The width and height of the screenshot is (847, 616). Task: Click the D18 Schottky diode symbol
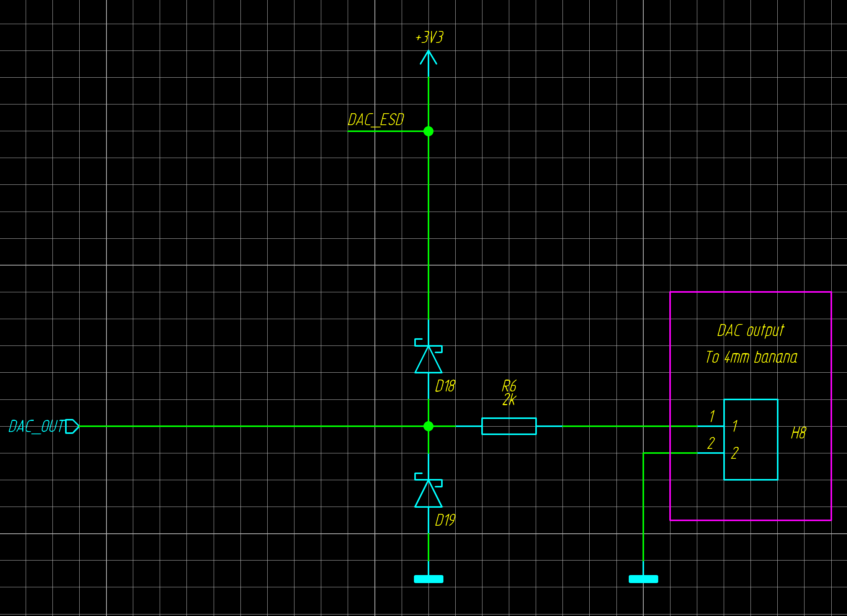click(428, 360)
